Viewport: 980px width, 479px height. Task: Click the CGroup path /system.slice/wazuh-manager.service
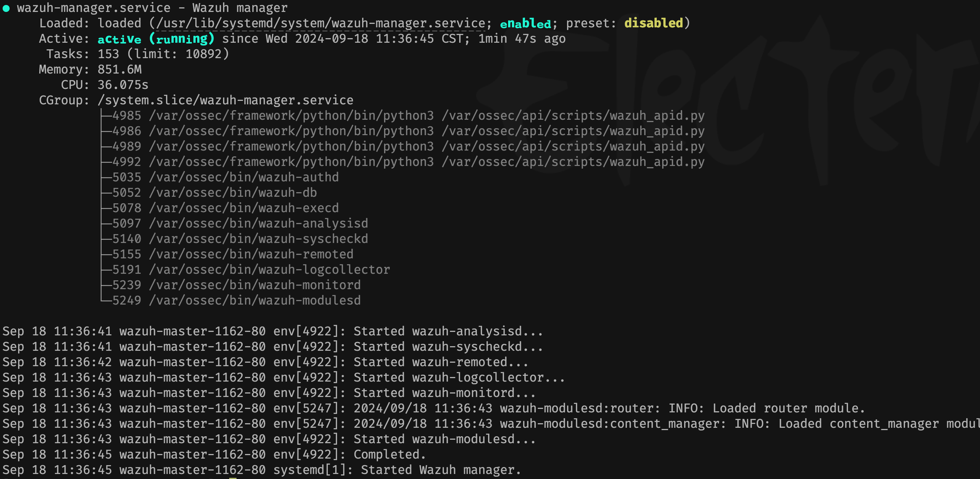pos(225,100)
